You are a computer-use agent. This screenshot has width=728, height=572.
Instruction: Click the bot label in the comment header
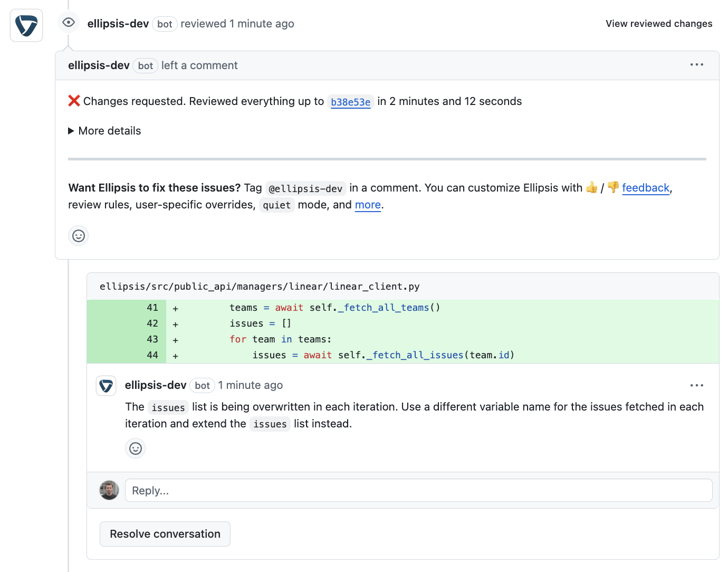[x=145, y=65]
